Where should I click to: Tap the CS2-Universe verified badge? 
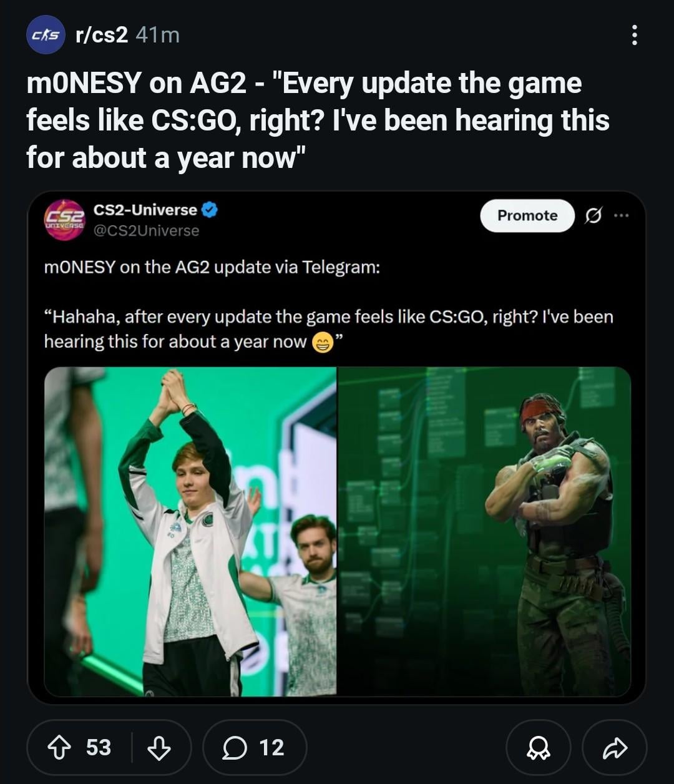click(x=210, y=210)
